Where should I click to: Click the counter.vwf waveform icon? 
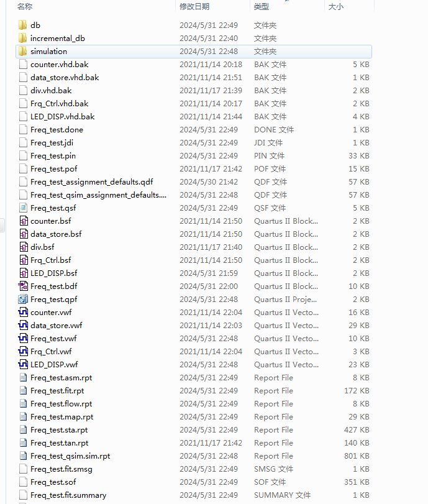click(23, 313)
